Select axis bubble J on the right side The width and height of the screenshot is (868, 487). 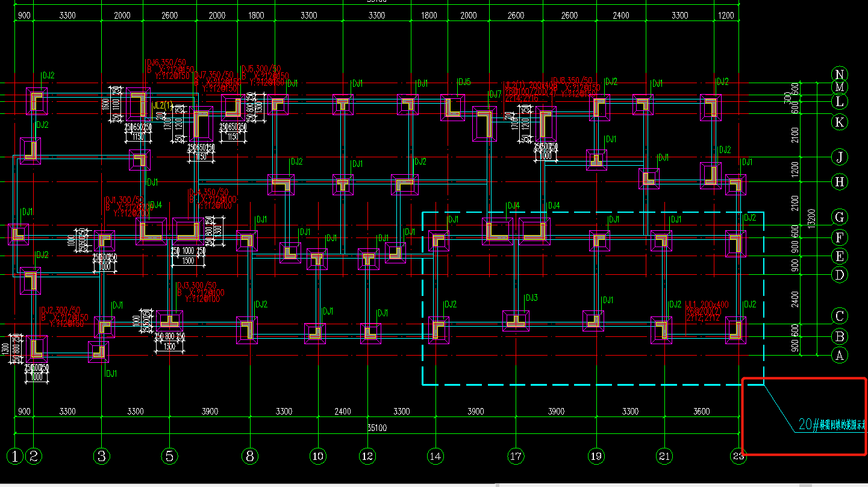point(839,157)
